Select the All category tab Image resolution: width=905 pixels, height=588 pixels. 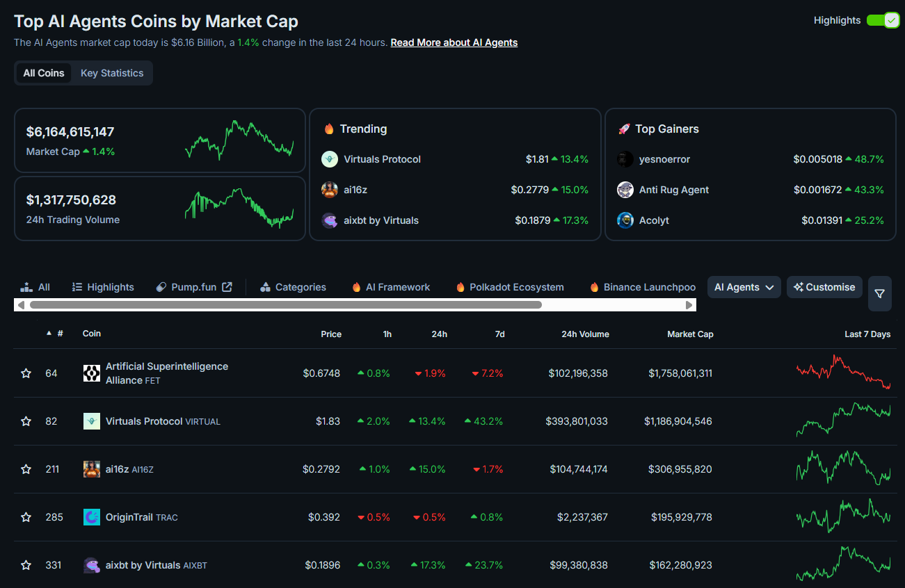point(35,287)
